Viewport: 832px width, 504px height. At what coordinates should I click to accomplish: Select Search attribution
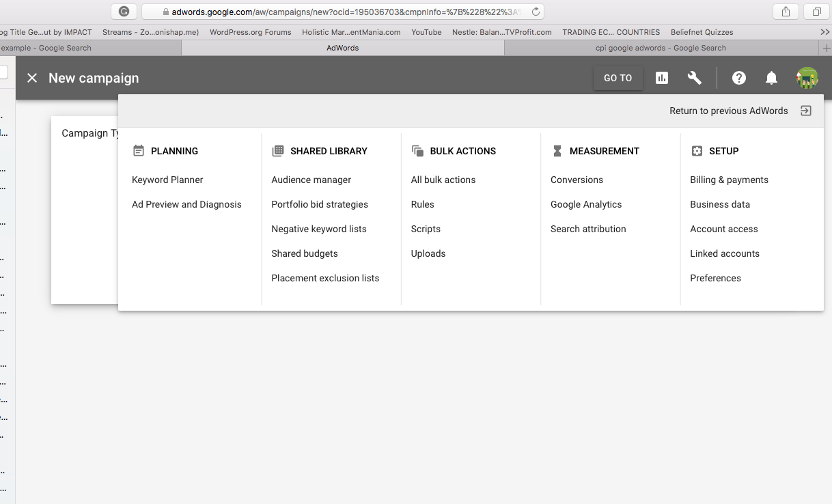click(588, 229)
